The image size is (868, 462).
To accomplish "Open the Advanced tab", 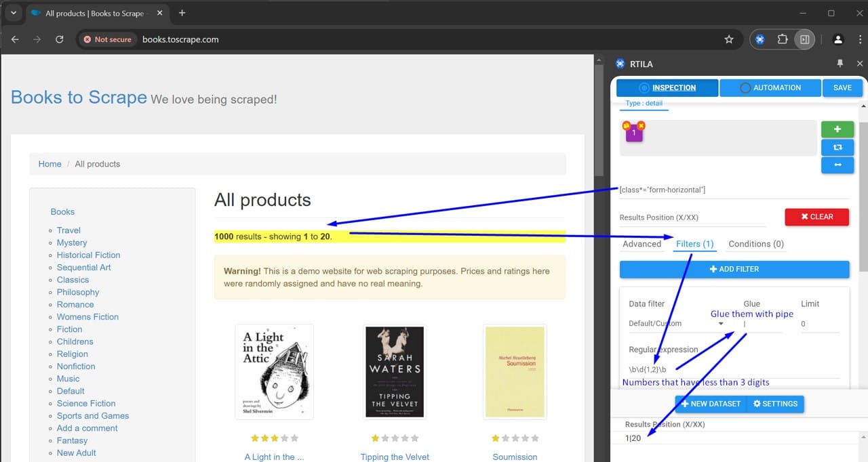I will (642, 244).
